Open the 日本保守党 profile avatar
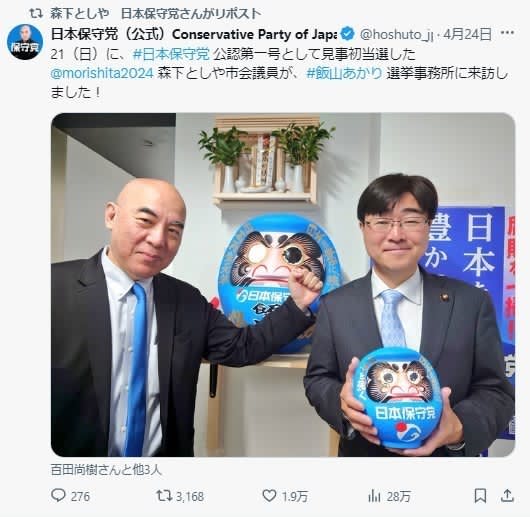The height and width of the screenshot is (517, 530). tap(25, 42)
